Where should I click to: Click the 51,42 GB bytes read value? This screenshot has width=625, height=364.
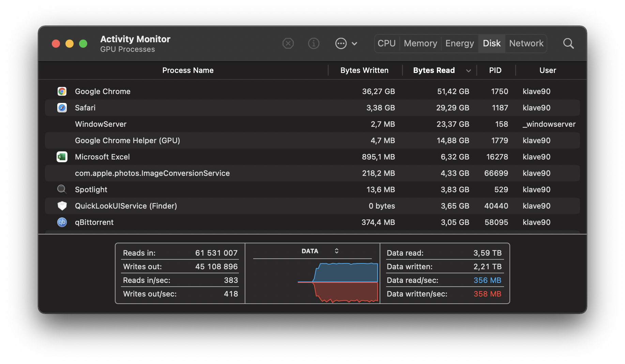(453, 91)
